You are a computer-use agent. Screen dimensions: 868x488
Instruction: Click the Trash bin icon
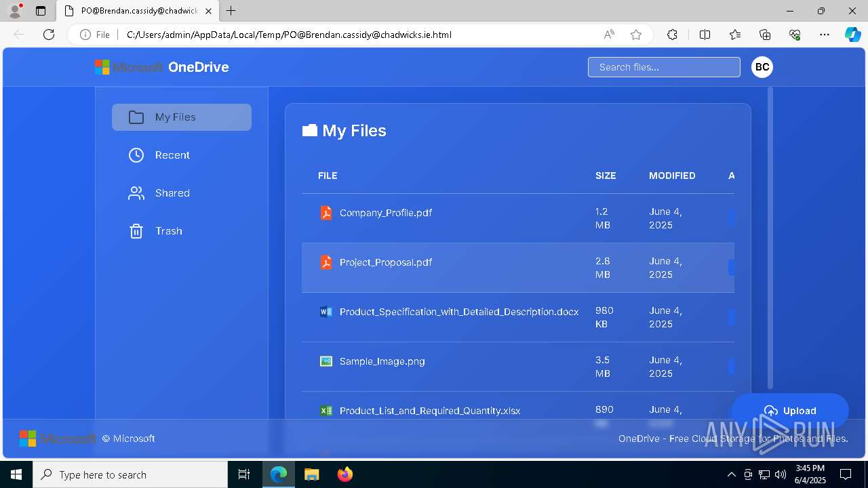tap(136, 231)
